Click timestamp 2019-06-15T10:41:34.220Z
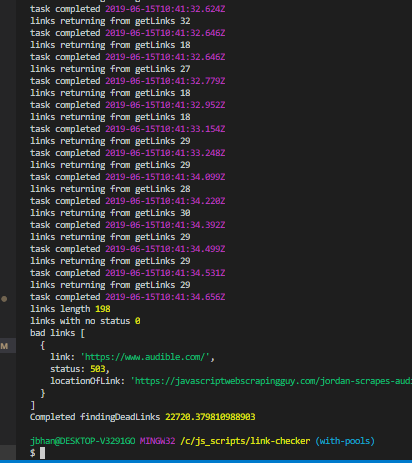 click(165, 201)
